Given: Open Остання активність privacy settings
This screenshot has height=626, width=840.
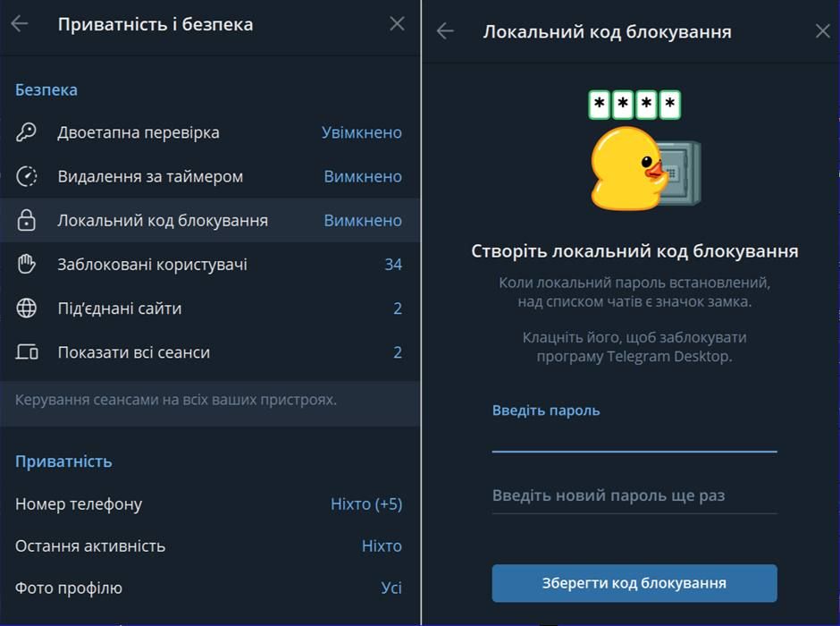Looking at the screenshot, I should coord(206,546).
